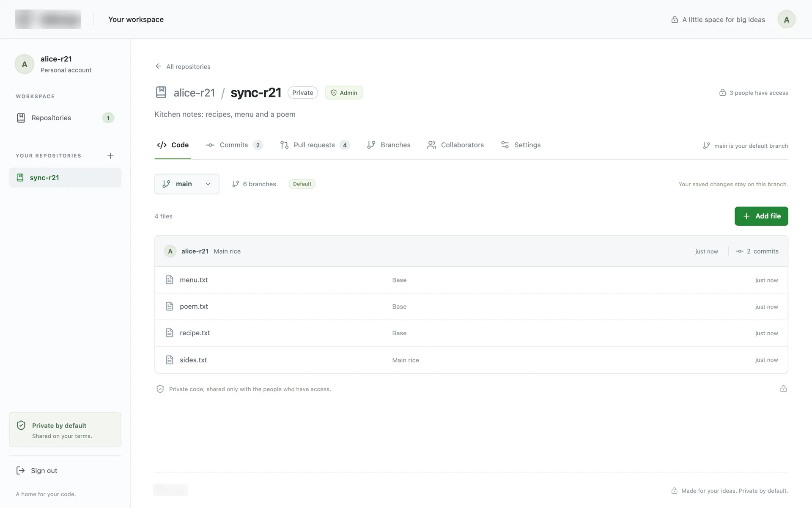Open the main branch dropdown
812x508 pixels.
click(187, 184)
